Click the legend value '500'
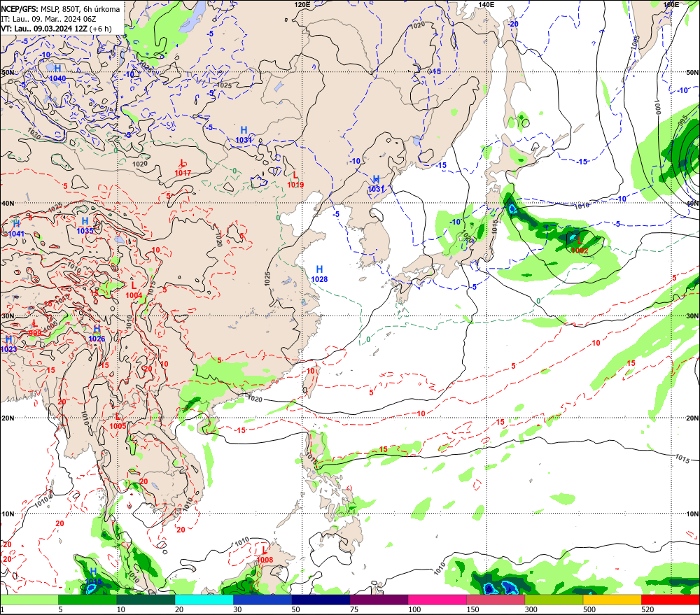Screen dimensions: 700x615 coord(589,609)
